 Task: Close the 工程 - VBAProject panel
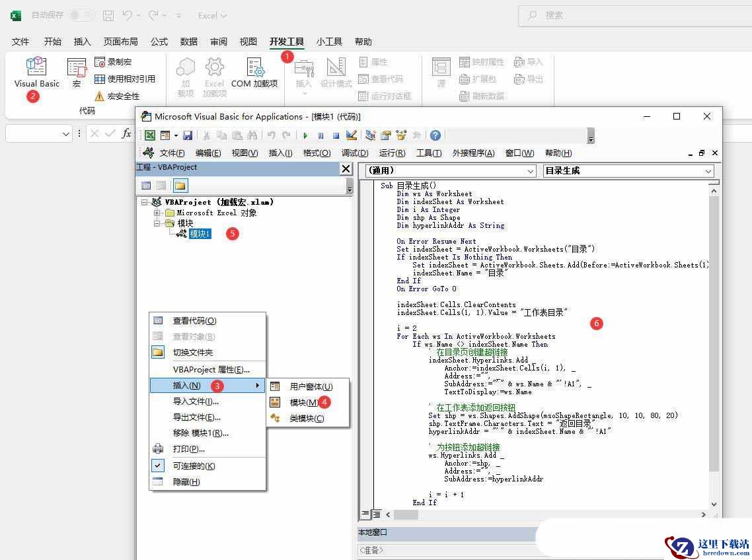pos(346,168)
